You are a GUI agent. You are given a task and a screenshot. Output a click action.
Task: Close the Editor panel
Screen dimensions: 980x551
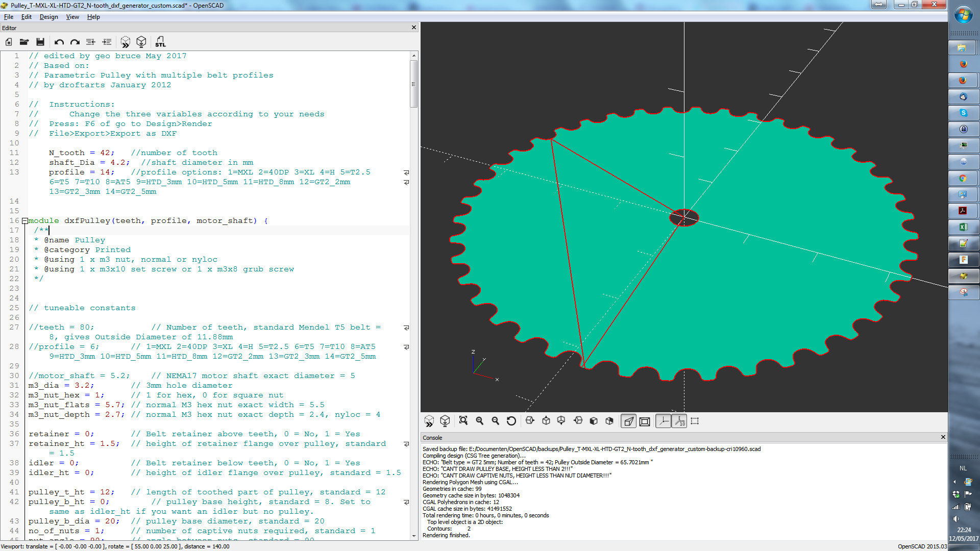point(414,28)
